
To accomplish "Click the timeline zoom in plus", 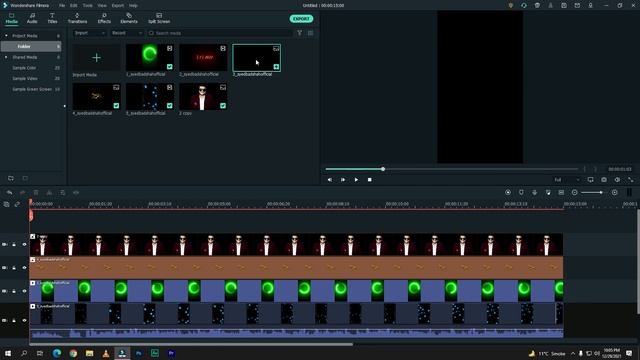I will pyautogui.click(x=615, y=193).
